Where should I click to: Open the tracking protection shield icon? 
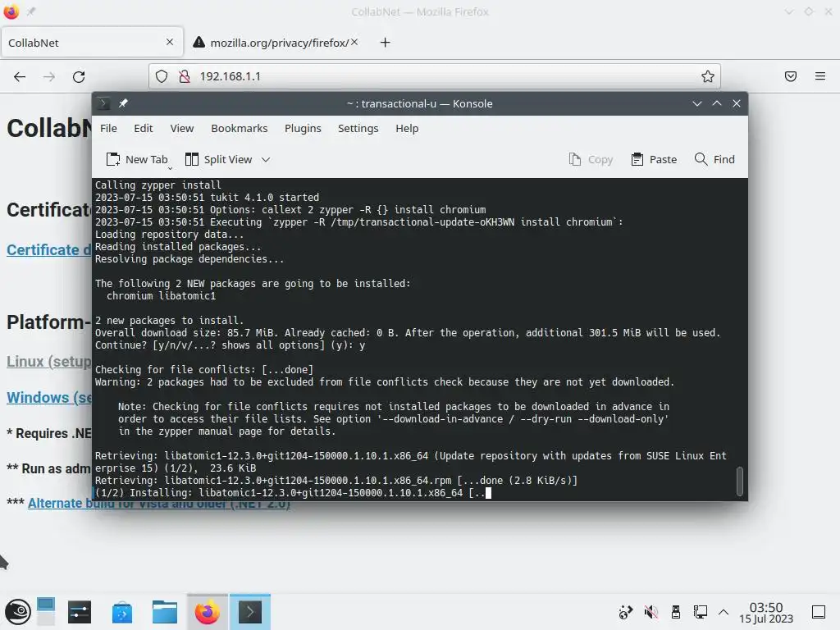(x=162, y=76)
